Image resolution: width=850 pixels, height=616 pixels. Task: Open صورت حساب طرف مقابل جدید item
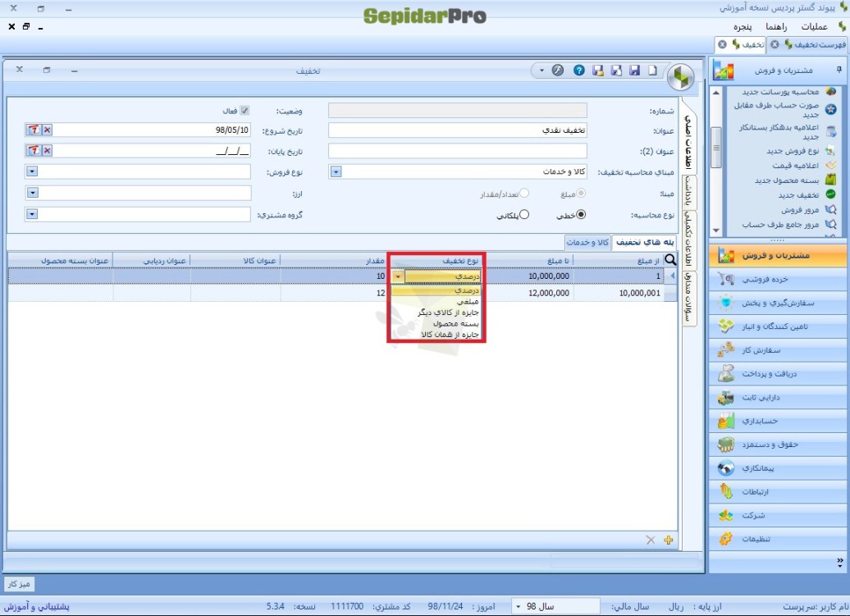776,110
